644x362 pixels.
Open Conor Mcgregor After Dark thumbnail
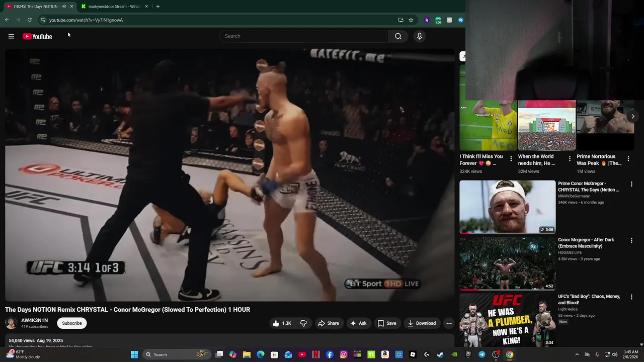pos(507,263)
